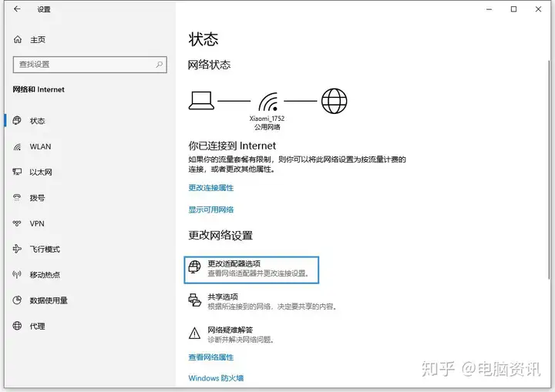Click the 网络疑难解答 warning triangle icon
The height and width of the screenshot is (392, 555).
(x=194, y=333)
